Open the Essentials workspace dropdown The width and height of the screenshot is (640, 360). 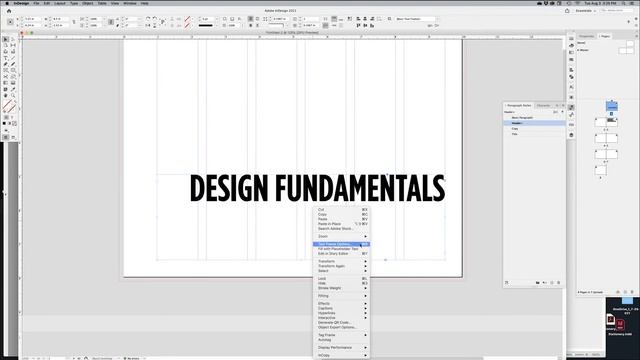point(586,11)
